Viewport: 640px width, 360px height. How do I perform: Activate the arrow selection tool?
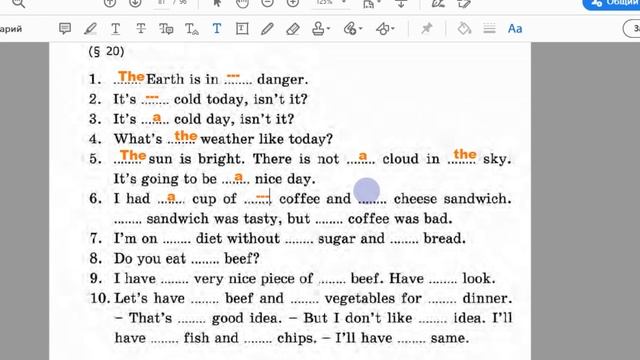217,3
